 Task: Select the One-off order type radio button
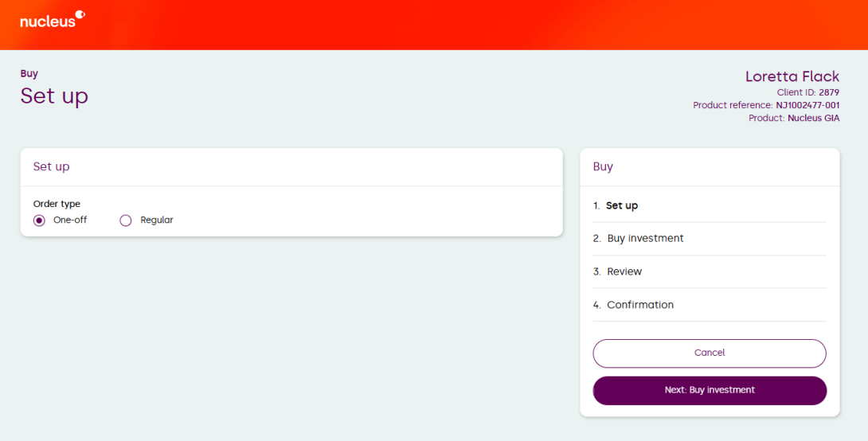tap(39, 220)
